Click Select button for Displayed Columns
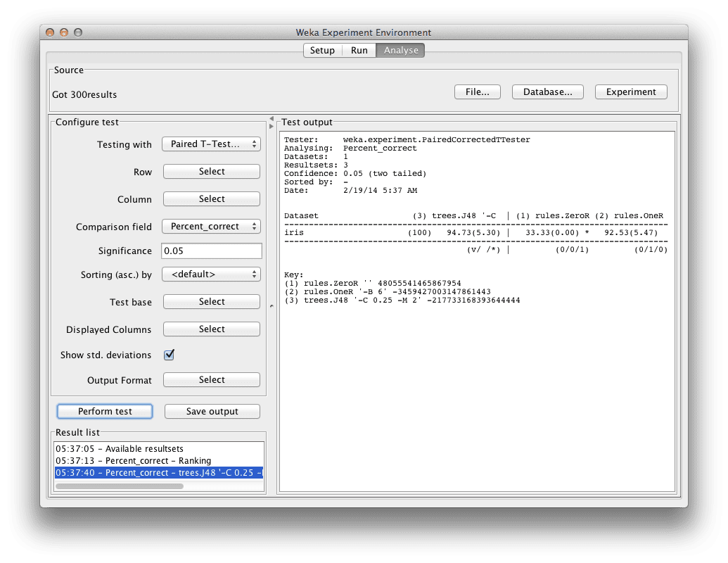Image resolution: width=728 pixels, height=563 pixels. click(211, 329)
